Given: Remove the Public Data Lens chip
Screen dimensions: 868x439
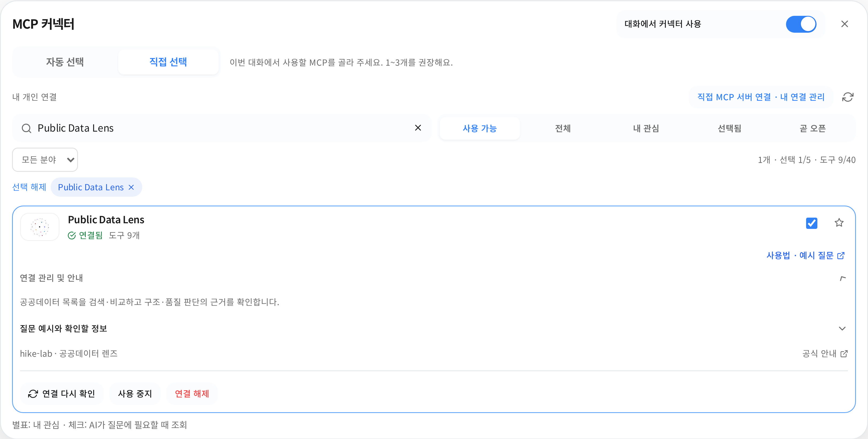Looking at the screenshot, I should click(x=132, y=187).
